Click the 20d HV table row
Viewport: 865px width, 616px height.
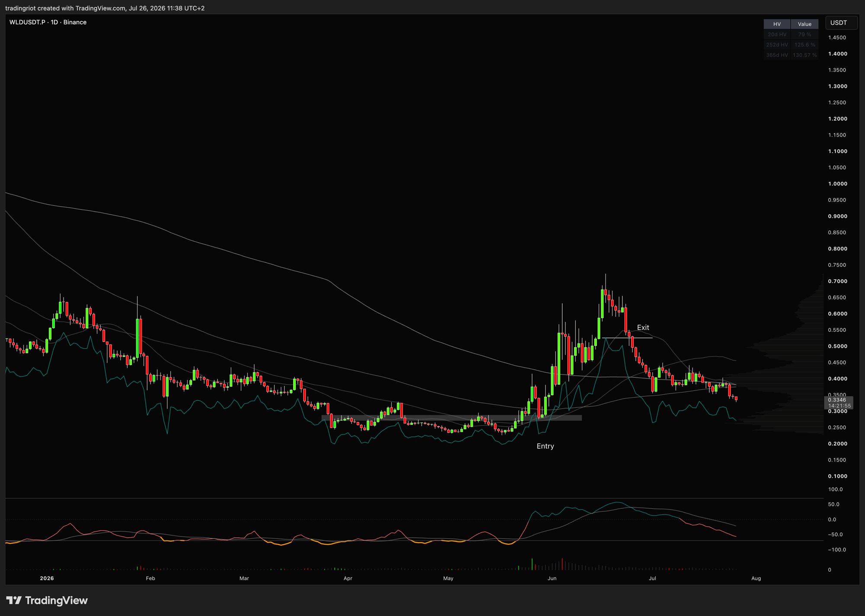(x=791, y=35)
